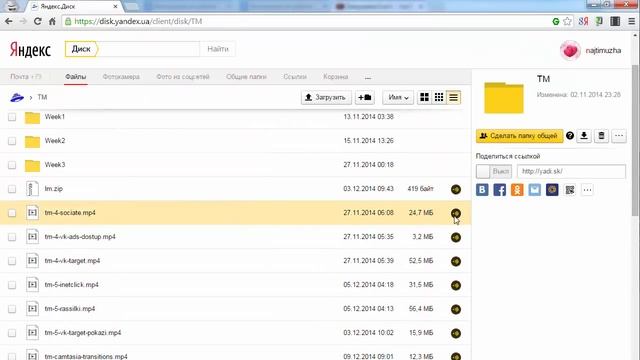Click the Найти search button

(218, 49)
